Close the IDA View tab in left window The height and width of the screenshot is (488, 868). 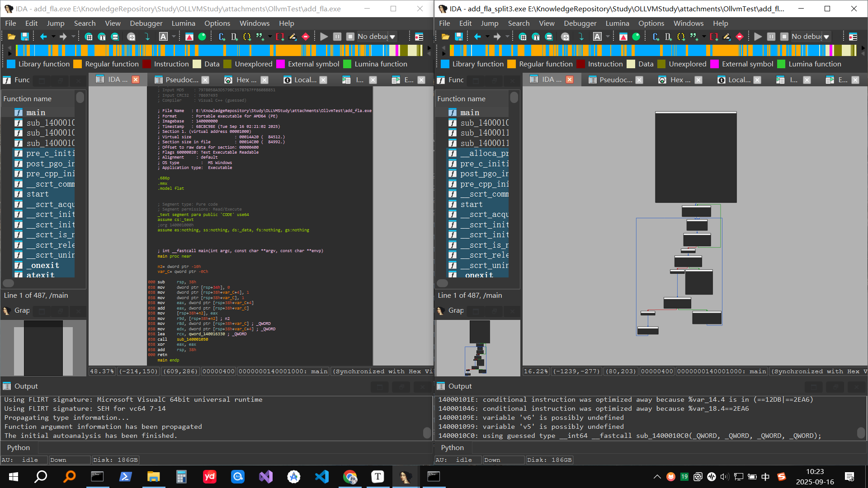point(136,80)
